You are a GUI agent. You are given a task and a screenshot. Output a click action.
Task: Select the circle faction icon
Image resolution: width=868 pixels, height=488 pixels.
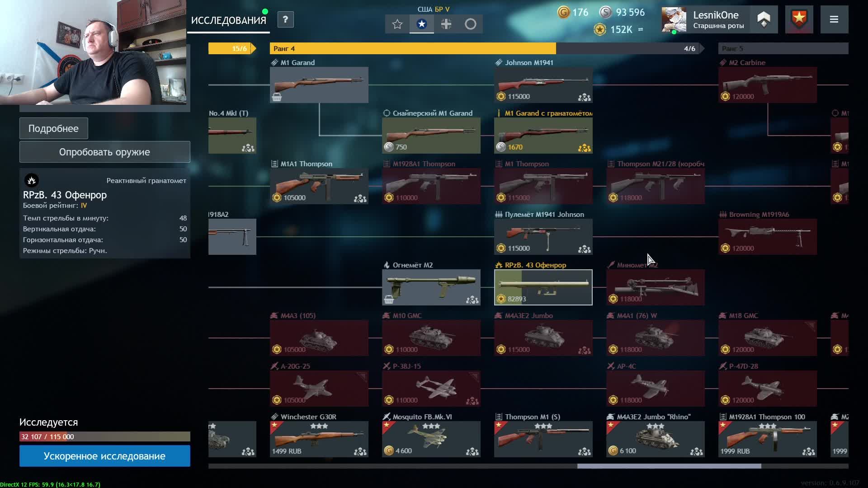pyautogui.click(x=471, y=24)
